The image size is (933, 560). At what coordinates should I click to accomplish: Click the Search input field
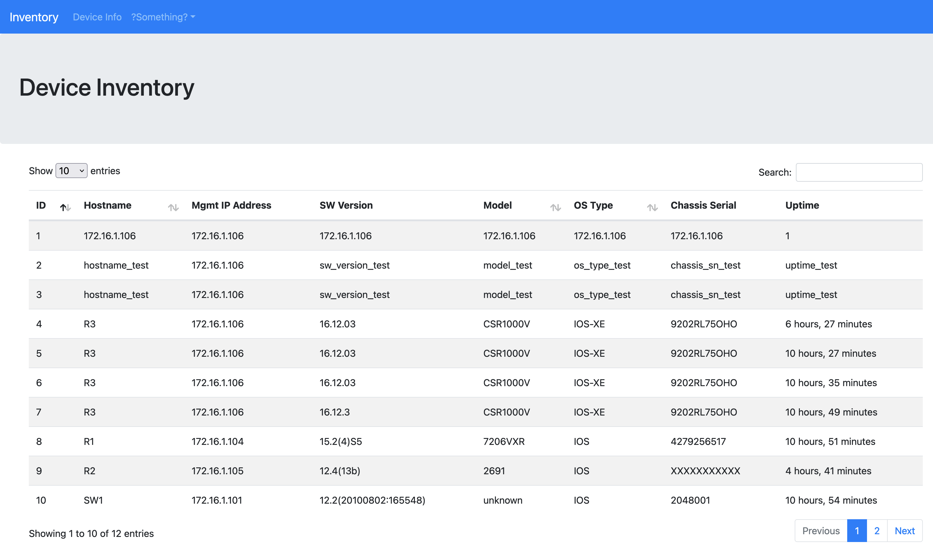click(859, 172)
